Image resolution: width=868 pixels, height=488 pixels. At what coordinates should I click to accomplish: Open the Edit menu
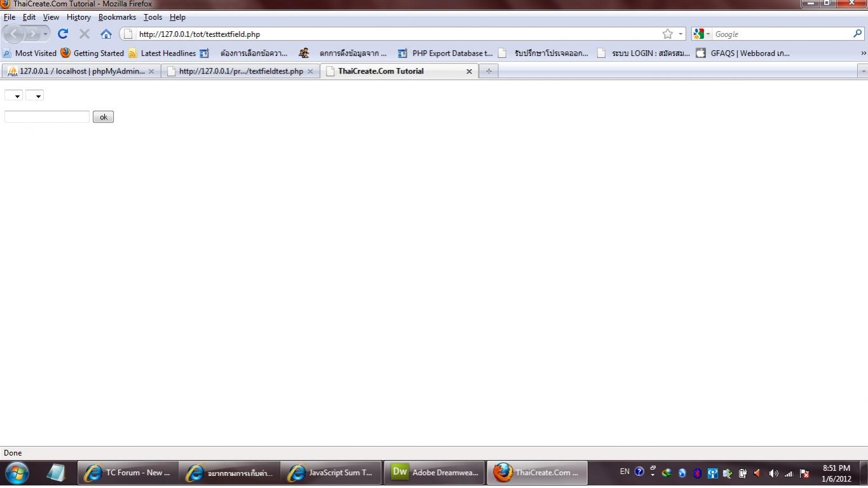tap(29, 17)
